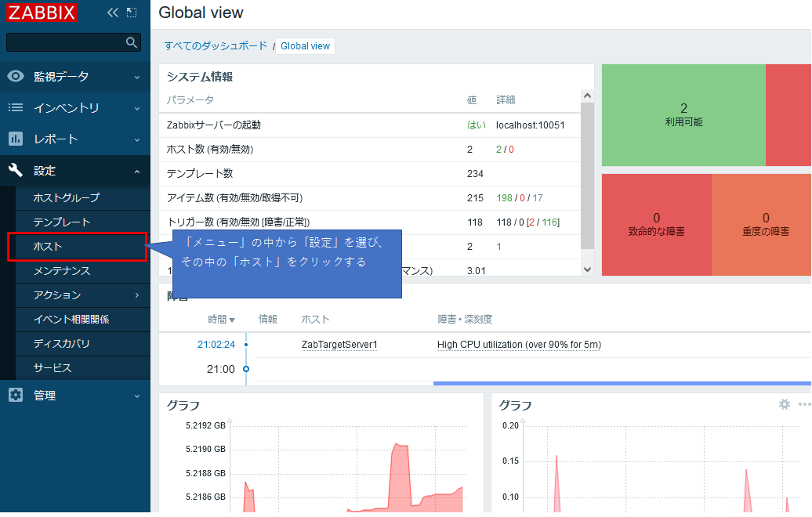This screenshot has width=812, height=517.
Task: Click the ホスト数 (有効/無効) row label
Action: [210, 150]
